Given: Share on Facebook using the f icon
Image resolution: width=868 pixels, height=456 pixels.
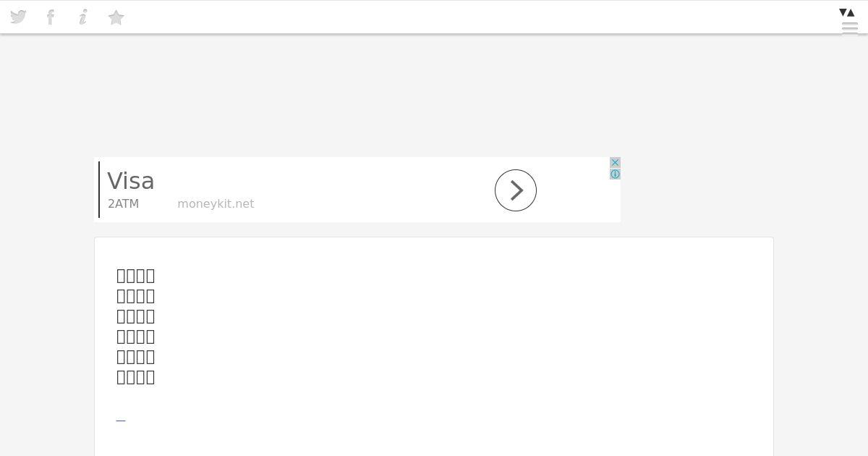Looking at the screenshot, I should pyautogui.click(x=51, y=17).
